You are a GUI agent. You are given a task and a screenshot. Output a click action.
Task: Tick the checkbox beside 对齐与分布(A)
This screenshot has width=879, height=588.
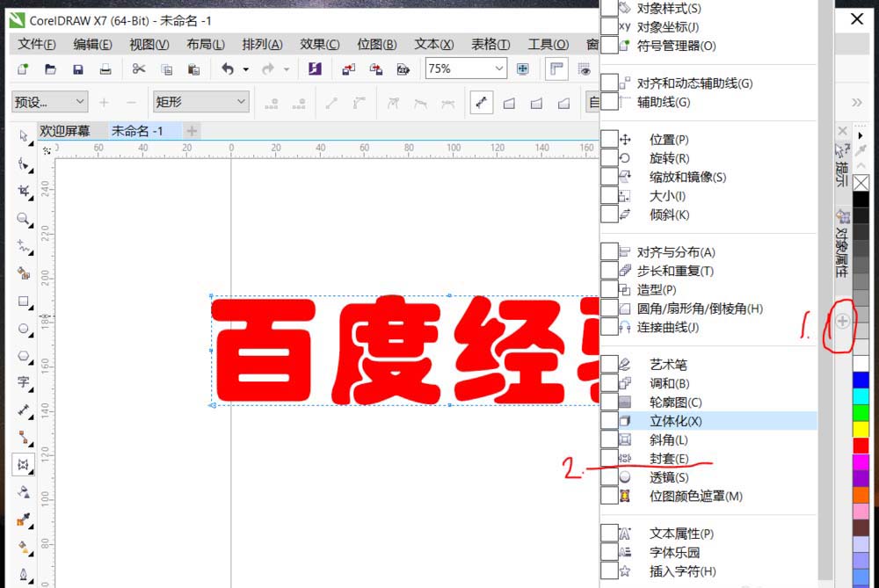pyautogui.click(x=609, y=251)
